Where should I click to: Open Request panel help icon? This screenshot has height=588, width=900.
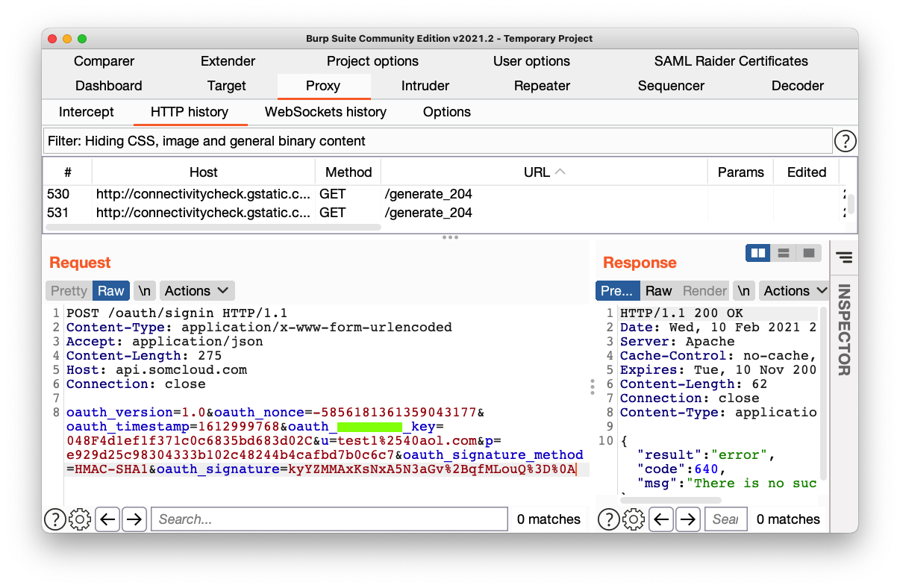[54, 519]
